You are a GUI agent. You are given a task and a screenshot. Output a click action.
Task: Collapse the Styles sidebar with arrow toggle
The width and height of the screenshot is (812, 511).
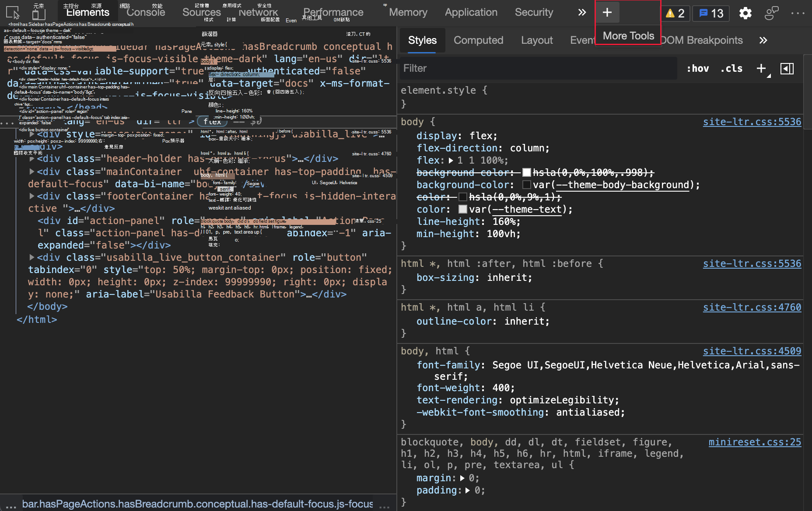[x=787, y=68]
